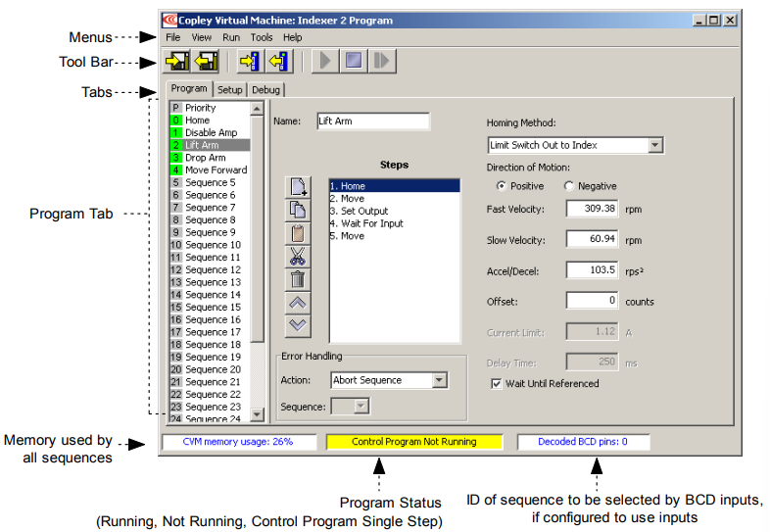Viewport: 770px width, 532px height.
Task: Click the Decoded BCD pins: 0 status
Action: click(x=584, y=442)
